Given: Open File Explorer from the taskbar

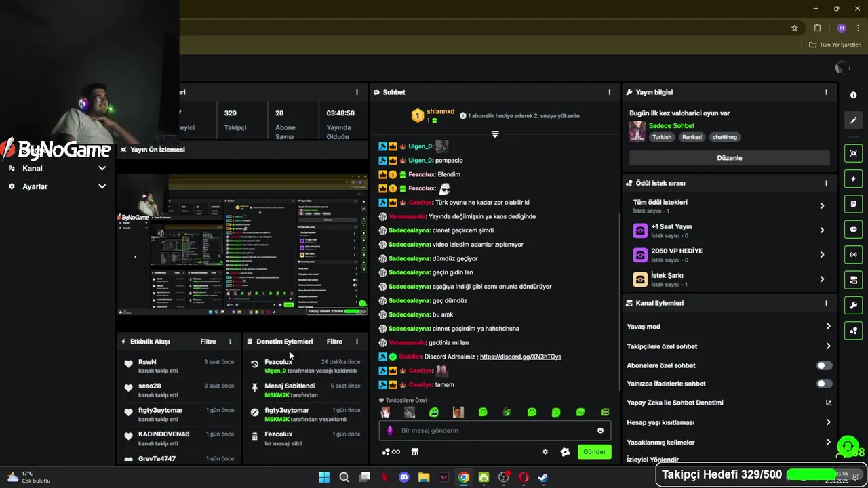Looking at the screenshot, I should [x=424, y=477].
